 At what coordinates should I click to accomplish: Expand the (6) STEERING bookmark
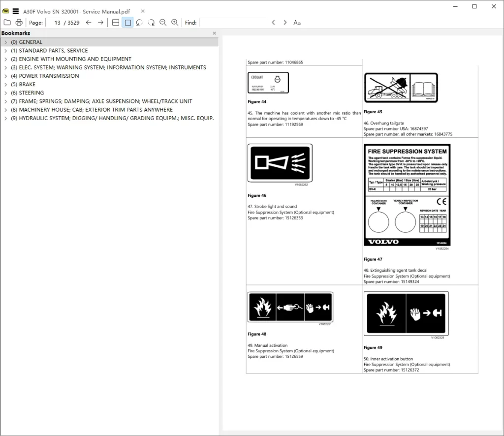coord(5,93)
